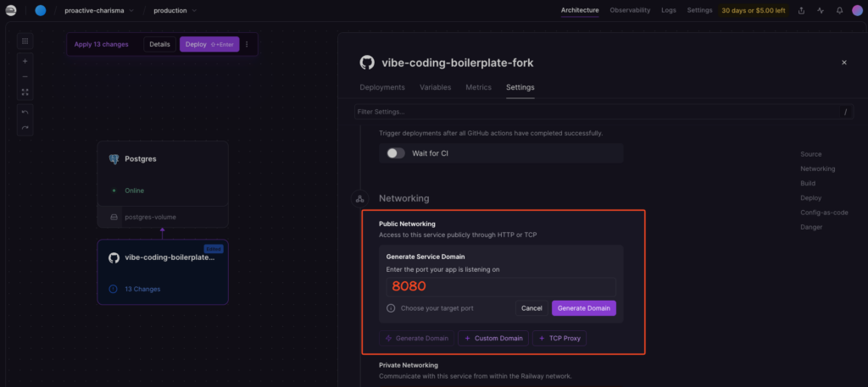The width and height of the screenshot is (868, 387).
Task: Switch to the Variables tab
Action: click(x=435, y=87)
